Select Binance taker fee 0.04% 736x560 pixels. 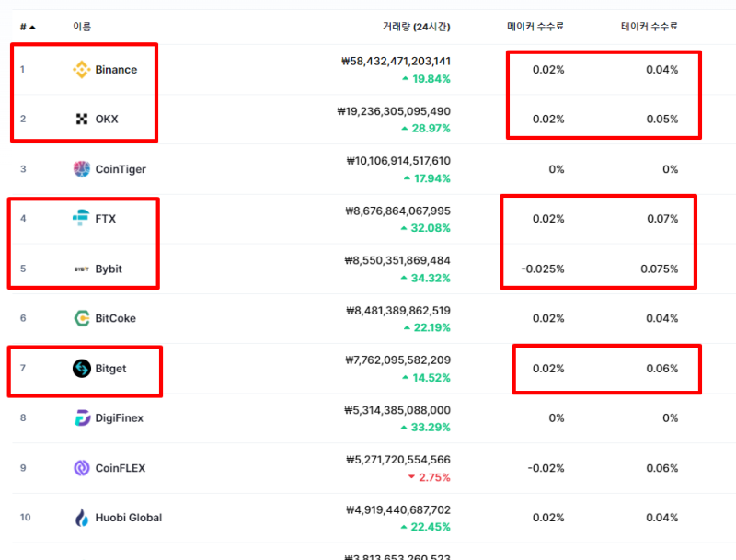(x=661, y=70)
